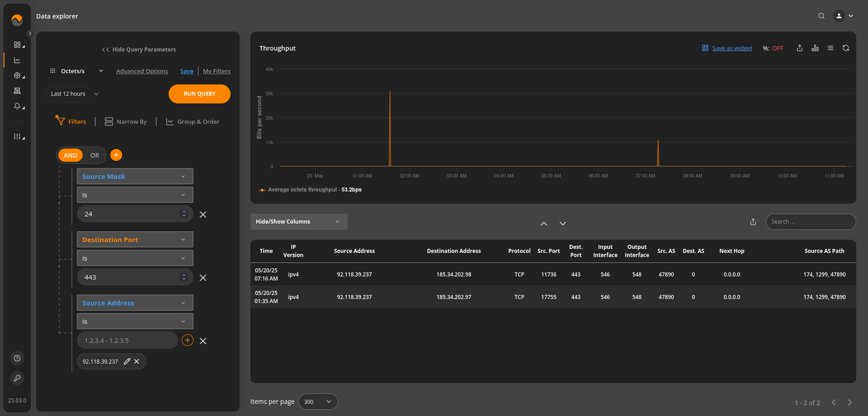Image resolution: width=868 pixels, height=416 pixels.
Task: Open the alerts bell icon in sidebar
Action: (17, 106)
